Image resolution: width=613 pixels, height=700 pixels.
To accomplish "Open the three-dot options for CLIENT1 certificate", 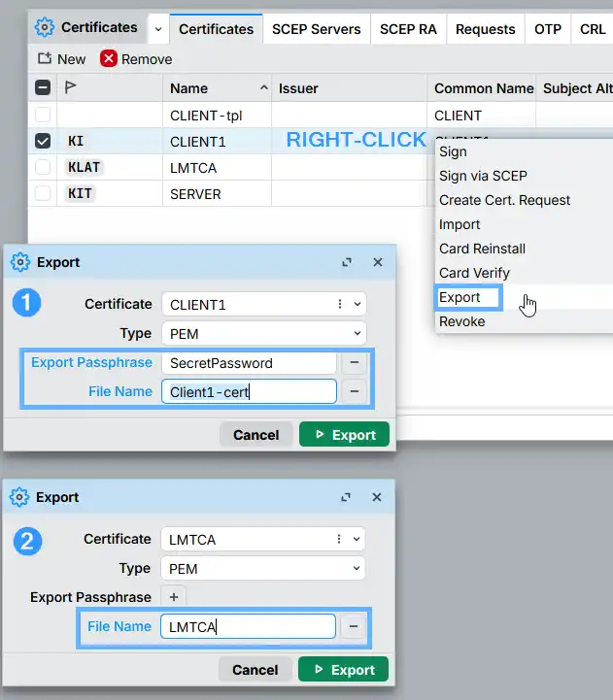I will tap(340, 304).
